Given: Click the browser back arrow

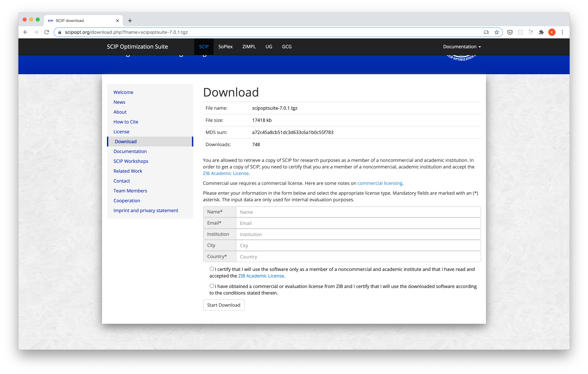Looking at the screenshot, I should point(26,32).
